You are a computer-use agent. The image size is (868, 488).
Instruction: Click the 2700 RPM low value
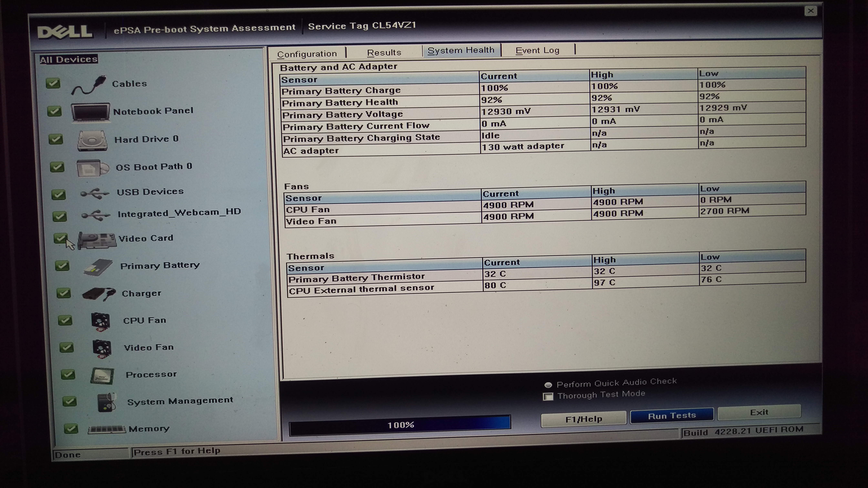(725, 211)
